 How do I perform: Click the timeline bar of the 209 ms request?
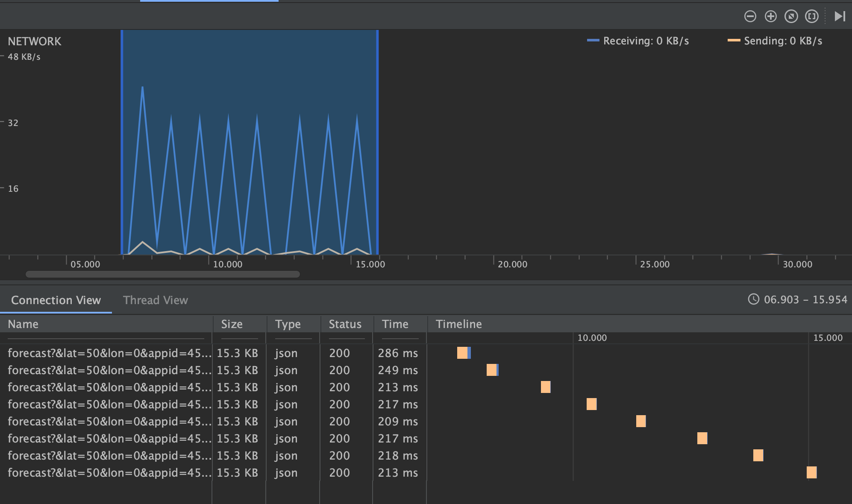pos(641,421)
